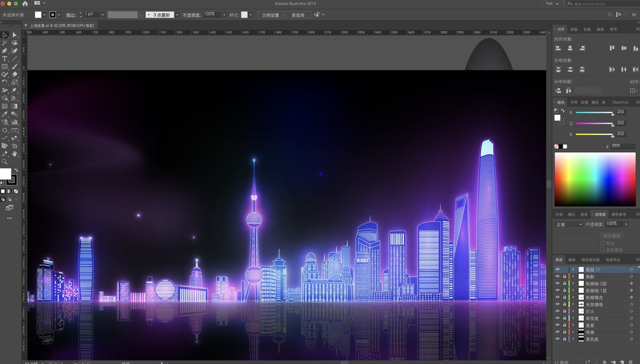640x364 pixels.
Task: Click the R red channel slider
Action: coord(594,112)
